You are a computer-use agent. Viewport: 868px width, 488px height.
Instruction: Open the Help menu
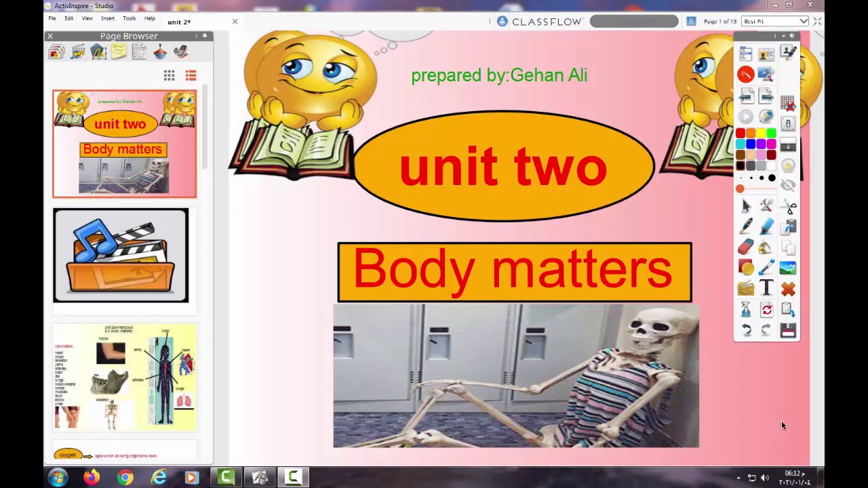coord(150,18)
